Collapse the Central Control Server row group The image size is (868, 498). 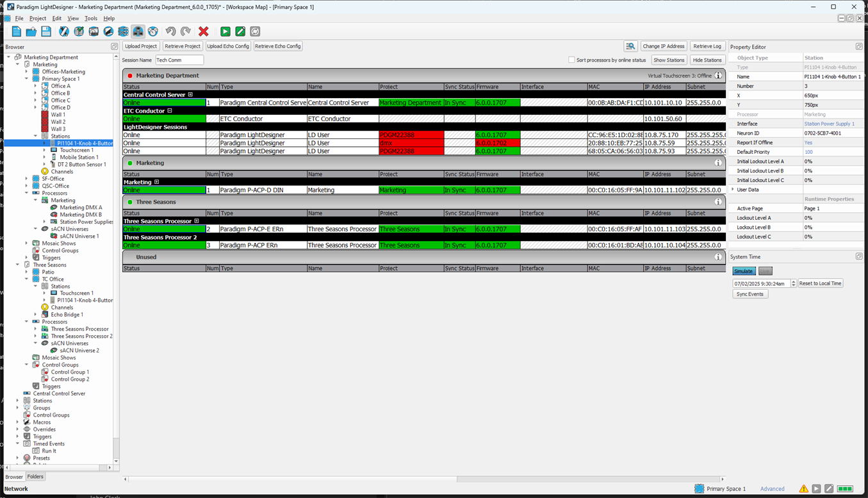pyautogui.click(x=190, y=95)
